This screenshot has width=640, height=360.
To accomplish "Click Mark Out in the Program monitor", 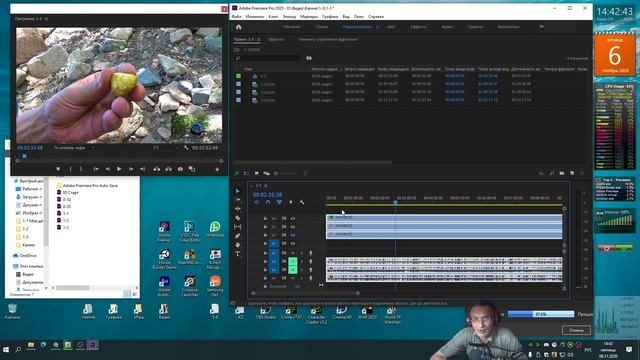I will tap(81, 169).
